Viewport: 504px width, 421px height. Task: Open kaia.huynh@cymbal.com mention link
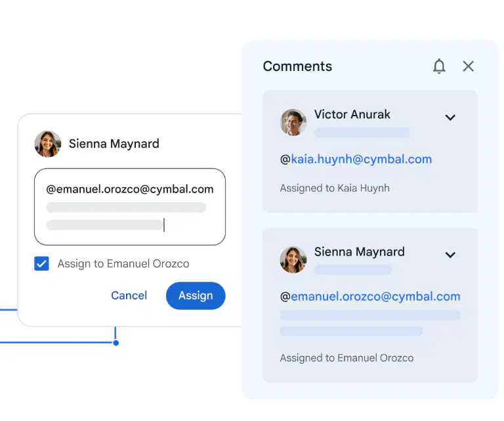click(x=362, y=159)
